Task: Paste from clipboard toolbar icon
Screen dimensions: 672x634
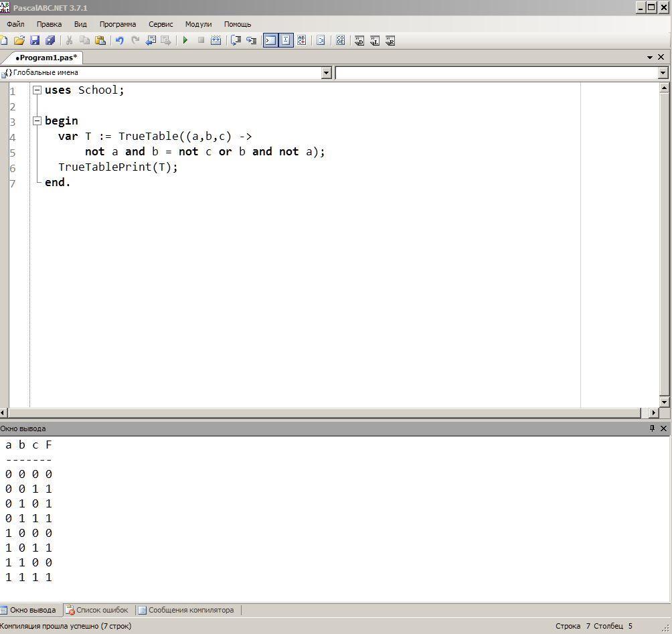Action: tap(100, 41)
